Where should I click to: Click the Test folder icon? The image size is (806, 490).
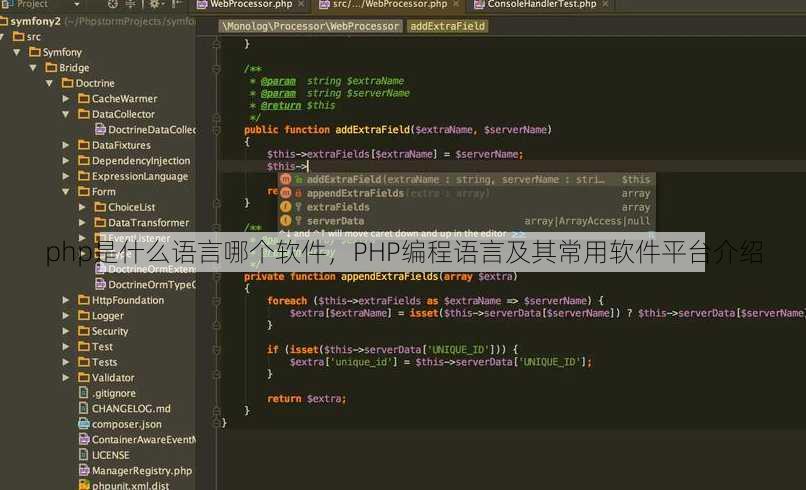coord(84,347)
